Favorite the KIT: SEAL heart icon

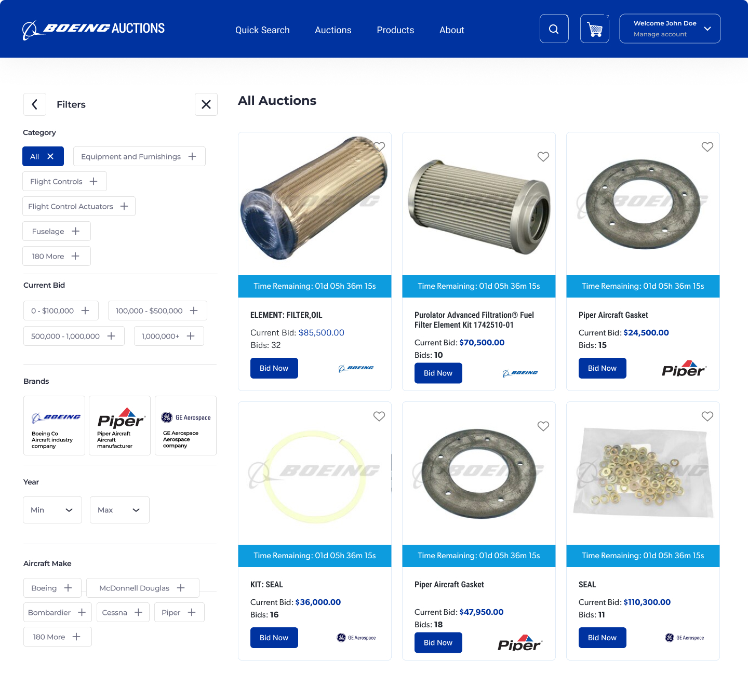[379, 416]
